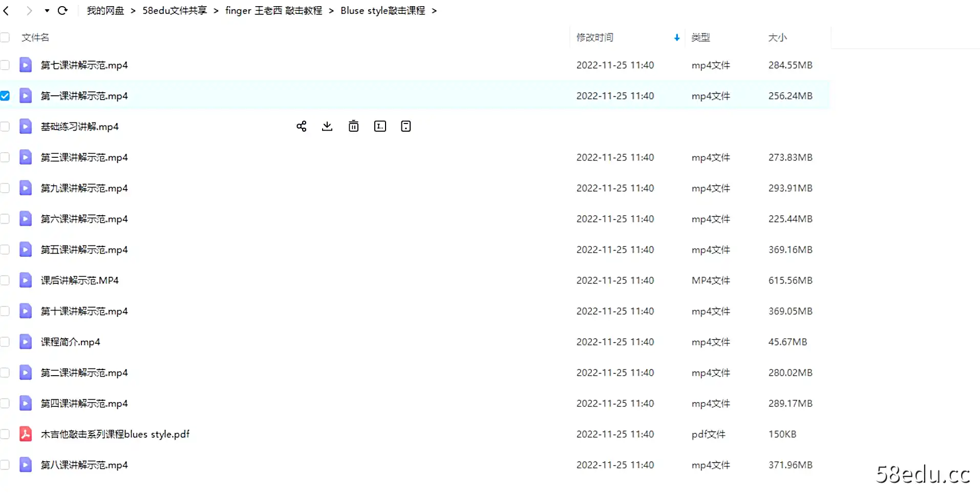Image resolution: width=980 pixels, height=493 pixels.
Task: Click the pdf文件 type cell
Action: [709, 434]
